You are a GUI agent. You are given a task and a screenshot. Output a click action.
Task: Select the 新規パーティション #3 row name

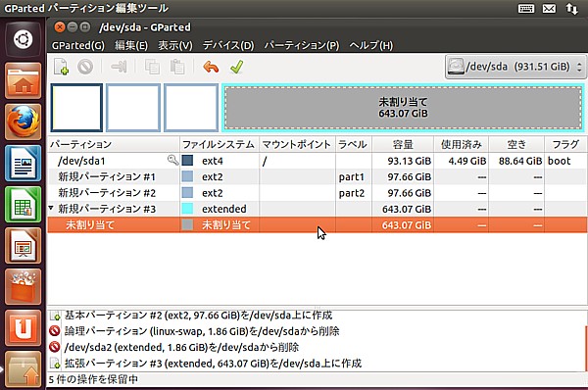107,209
